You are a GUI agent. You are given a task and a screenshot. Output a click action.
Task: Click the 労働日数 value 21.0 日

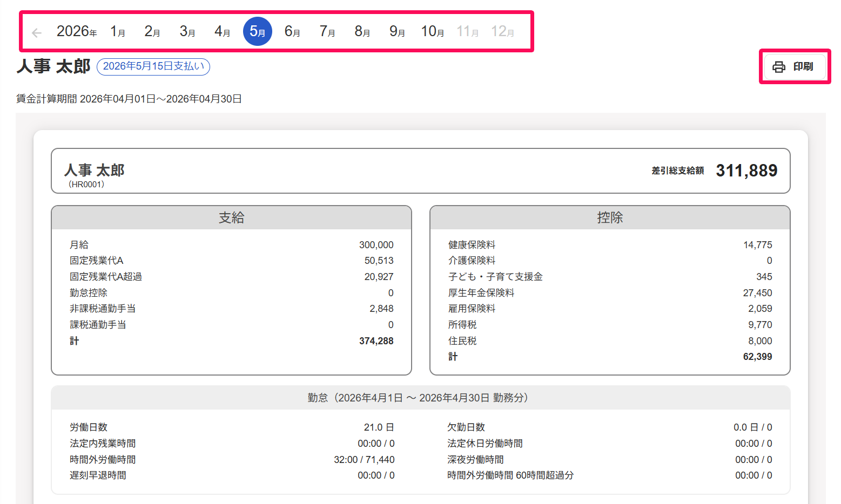pos(379,427)
